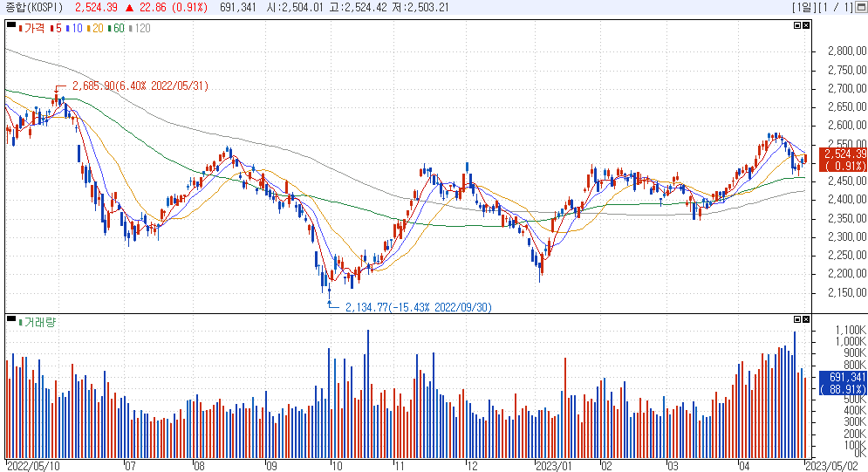The height and width of the screenshot is (472, 868).
Task: Maximize the 거래량 volume panel
Action: coord(797,319)
